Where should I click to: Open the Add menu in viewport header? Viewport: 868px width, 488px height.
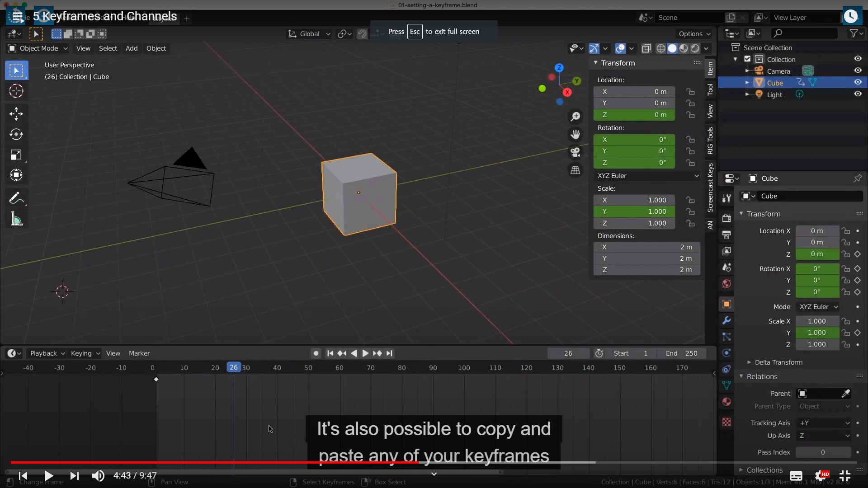point(132,48)
